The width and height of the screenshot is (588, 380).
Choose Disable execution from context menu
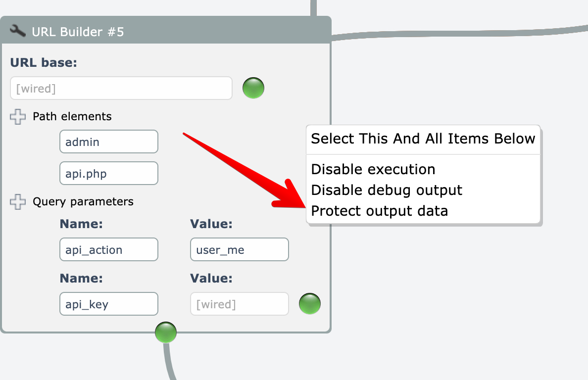pyautogui.click(x=373, y=169)
